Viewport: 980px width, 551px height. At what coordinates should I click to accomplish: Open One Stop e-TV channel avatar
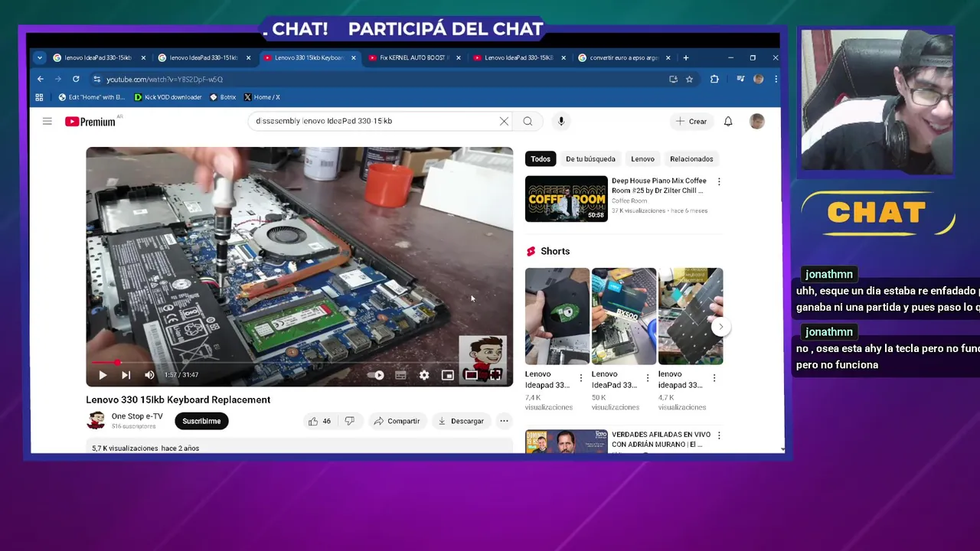96,421
